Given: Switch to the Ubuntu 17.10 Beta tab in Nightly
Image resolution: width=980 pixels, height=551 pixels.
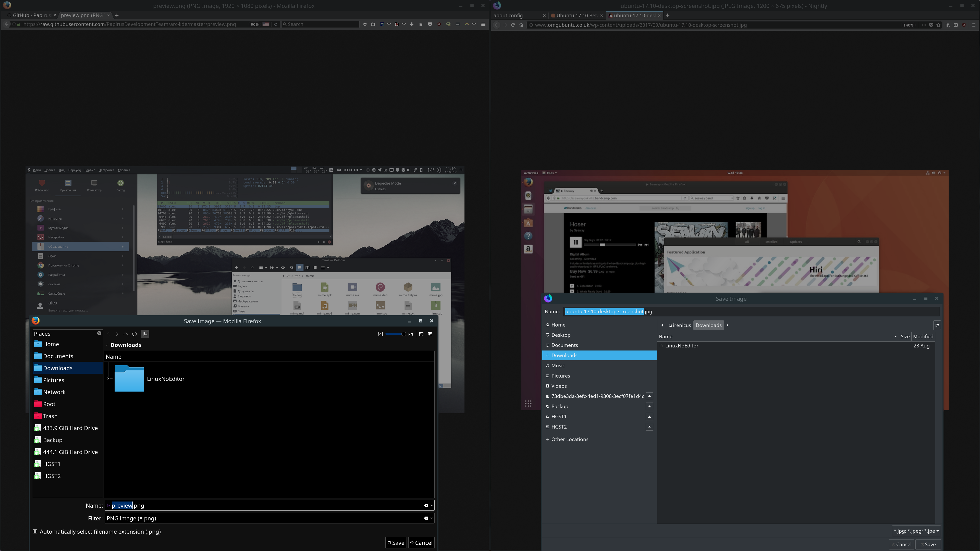Looking at the screenshot, I should pyautogui.click(x=577, y=16).
